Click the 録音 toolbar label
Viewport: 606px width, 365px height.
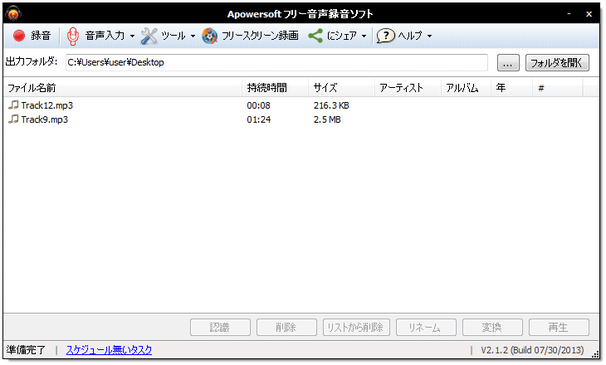click(x=41, y=36)
